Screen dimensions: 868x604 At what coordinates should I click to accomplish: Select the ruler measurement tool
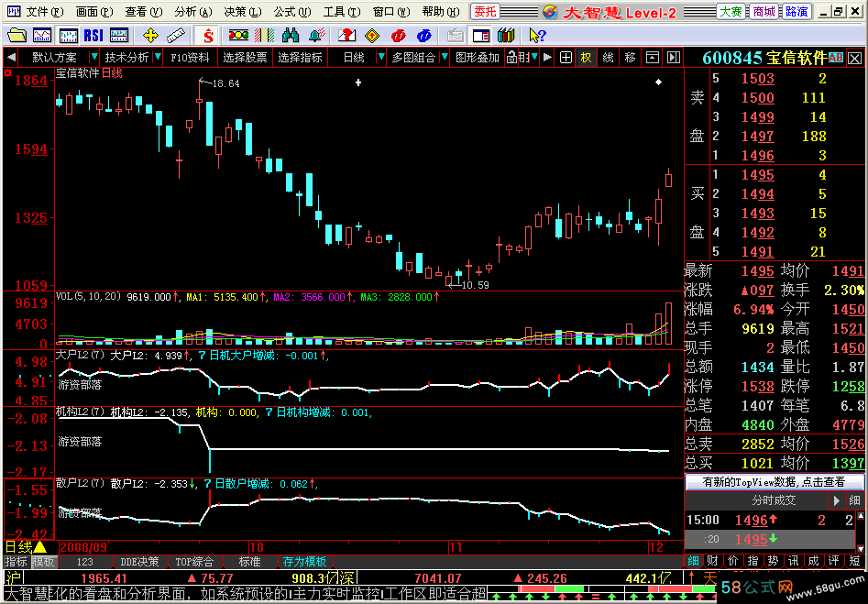[x=175, y=36]
